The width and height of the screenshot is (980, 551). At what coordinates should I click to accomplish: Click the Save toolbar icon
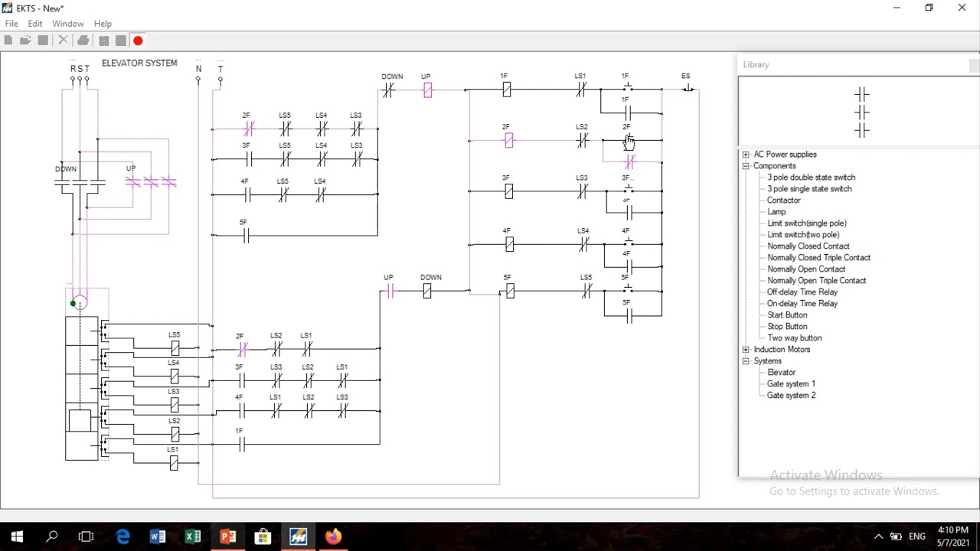[43, 41]
